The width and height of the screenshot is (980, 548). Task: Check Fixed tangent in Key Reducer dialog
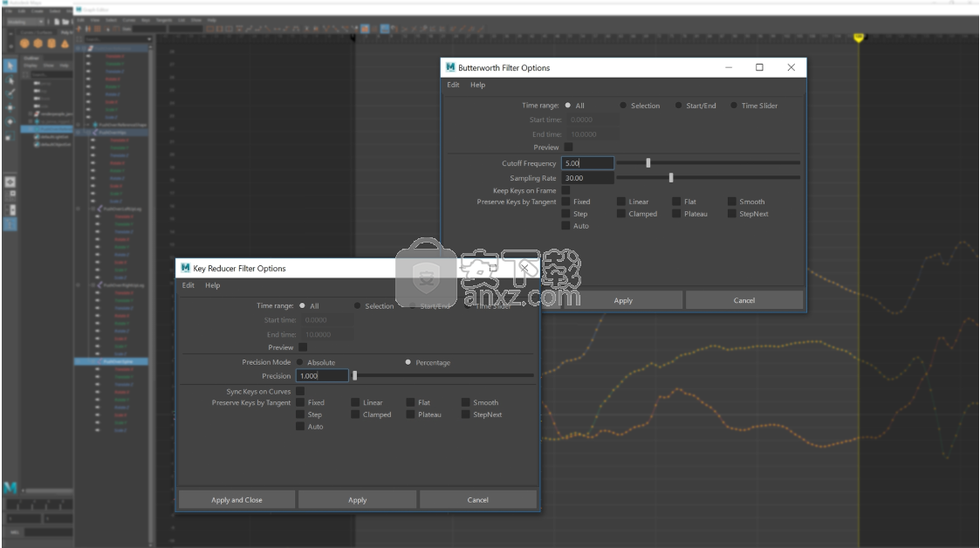pos(300,402)
